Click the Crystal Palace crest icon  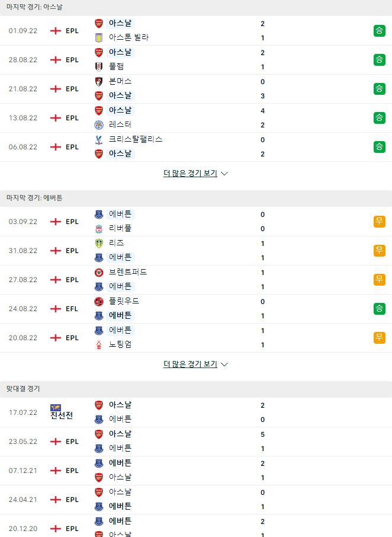click(99, 140)
